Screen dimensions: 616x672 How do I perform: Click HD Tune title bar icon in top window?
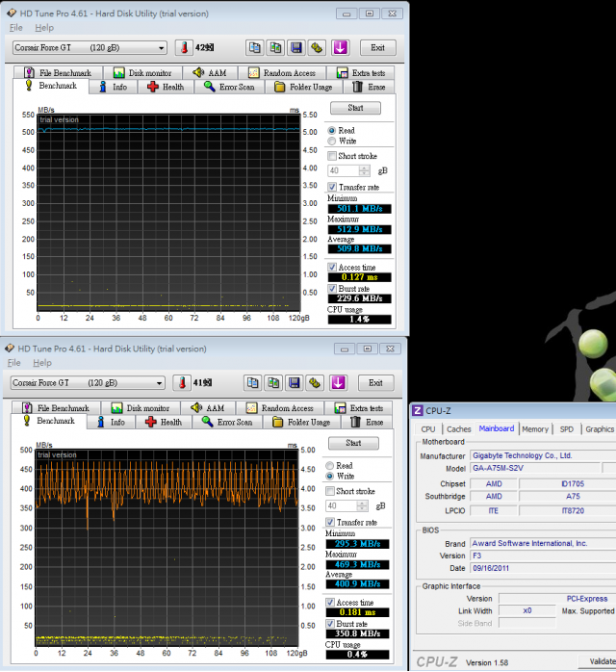click(x=12, y=13)
